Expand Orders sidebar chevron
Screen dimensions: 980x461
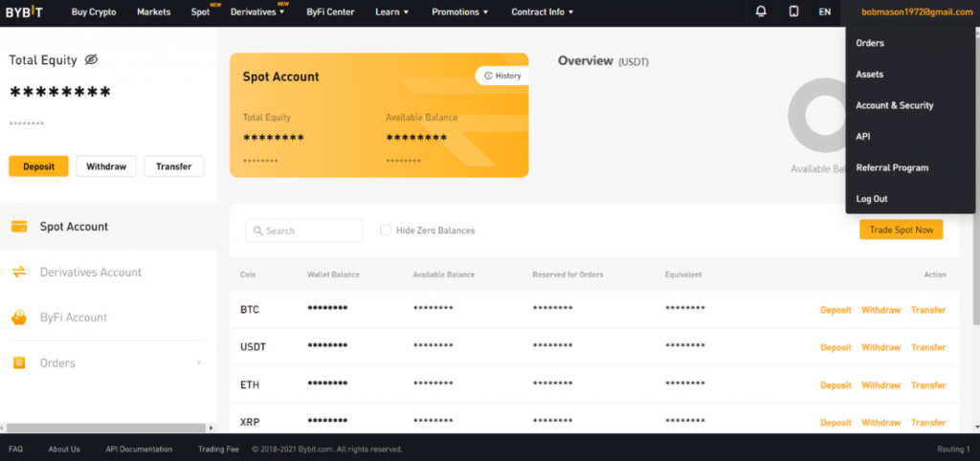(199, 362)
